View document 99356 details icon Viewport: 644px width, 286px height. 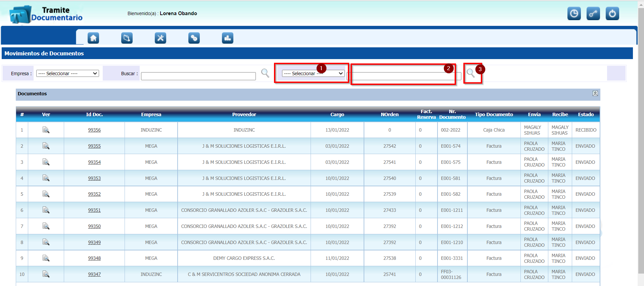(x=46, y=130)
